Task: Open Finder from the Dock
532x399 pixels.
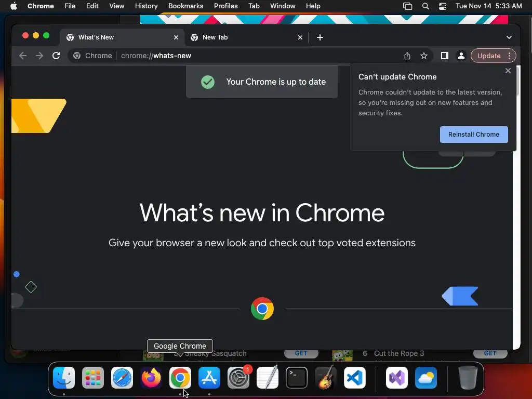Action: click(x=64, y=378)
